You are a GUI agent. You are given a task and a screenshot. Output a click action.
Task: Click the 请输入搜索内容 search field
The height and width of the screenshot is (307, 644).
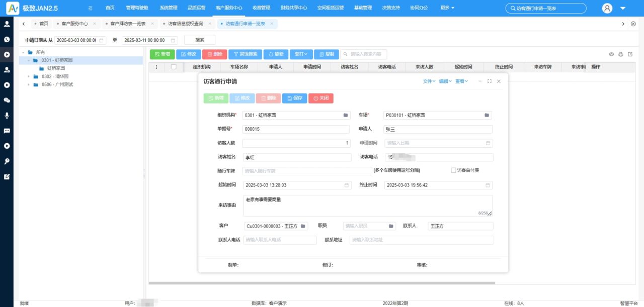point(364,54)
